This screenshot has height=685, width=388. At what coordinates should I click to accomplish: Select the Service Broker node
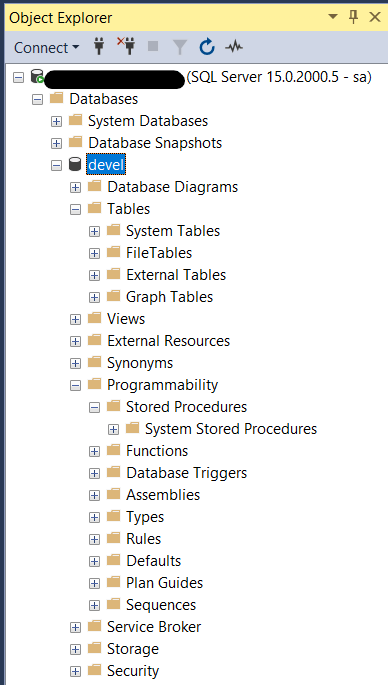click(x=154, y=627)
